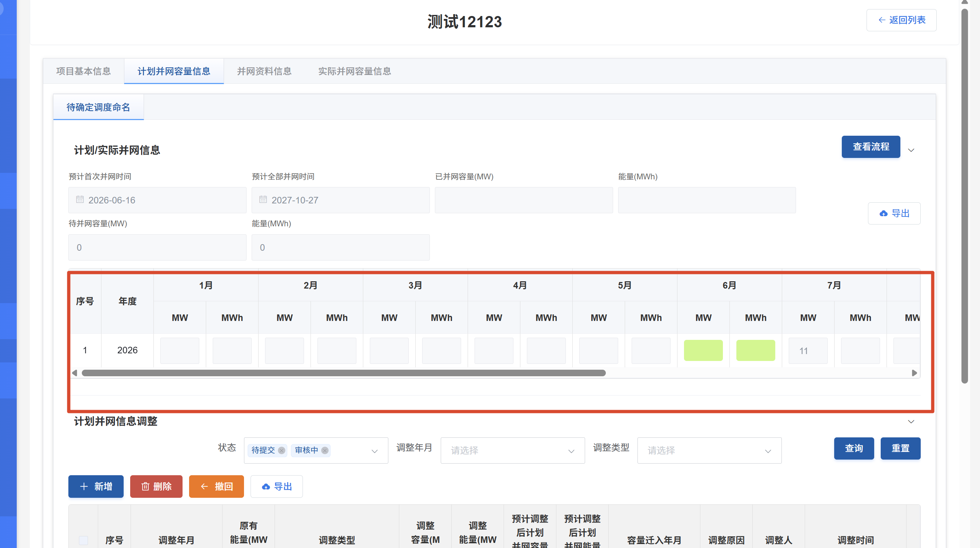The image size is (980, 548).
Task: Open 调整类型 dropdown
Action: (x=709, y=450)
